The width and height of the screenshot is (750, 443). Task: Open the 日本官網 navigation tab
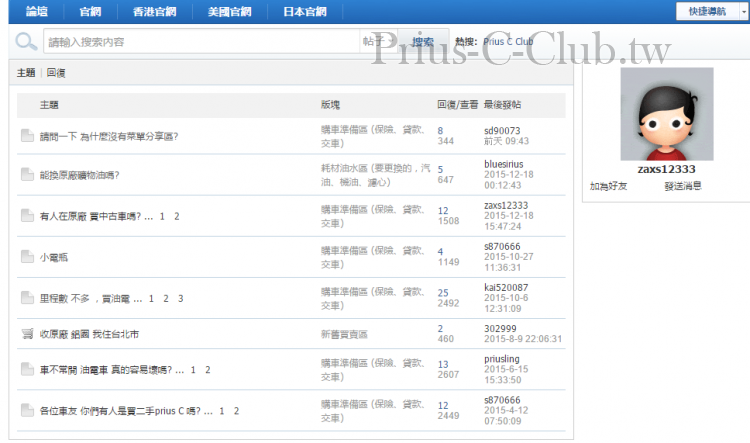305,11
